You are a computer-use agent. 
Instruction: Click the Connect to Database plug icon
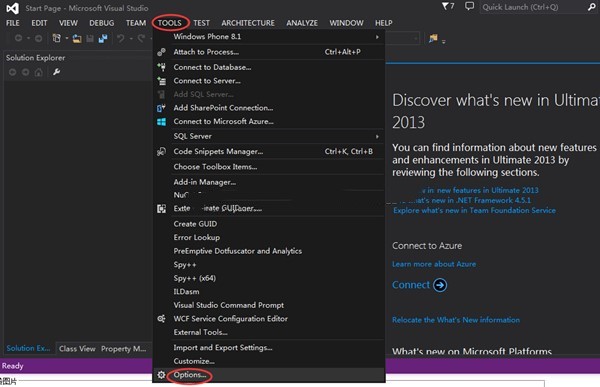(x=161, y=67)
